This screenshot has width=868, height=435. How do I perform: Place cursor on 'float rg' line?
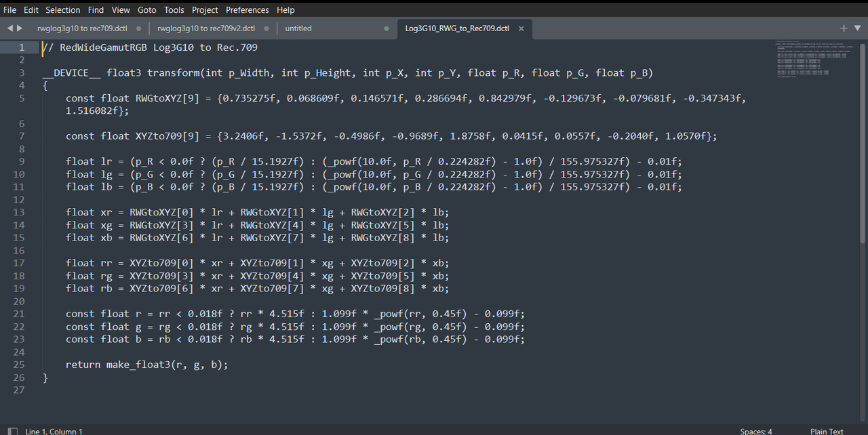pyautogui.click(x=258, y=276)
